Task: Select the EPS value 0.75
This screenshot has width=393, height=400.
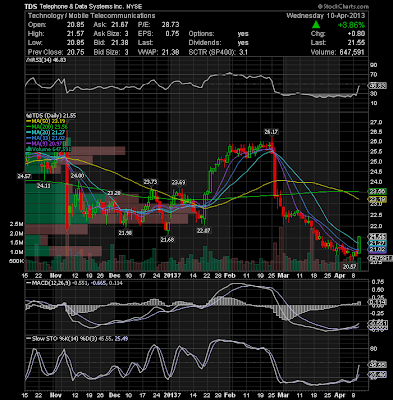Action: 172,34
